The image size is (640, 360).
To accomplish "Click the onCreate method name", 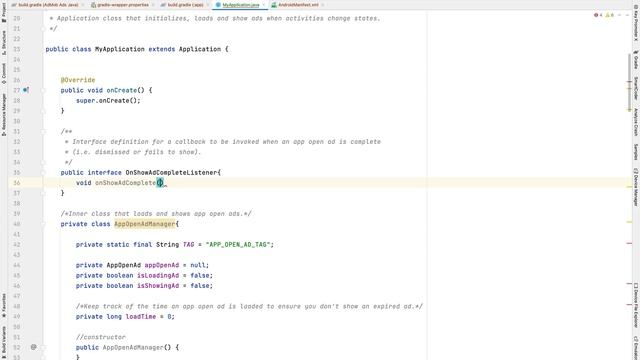I will click(x=122, y=90).
